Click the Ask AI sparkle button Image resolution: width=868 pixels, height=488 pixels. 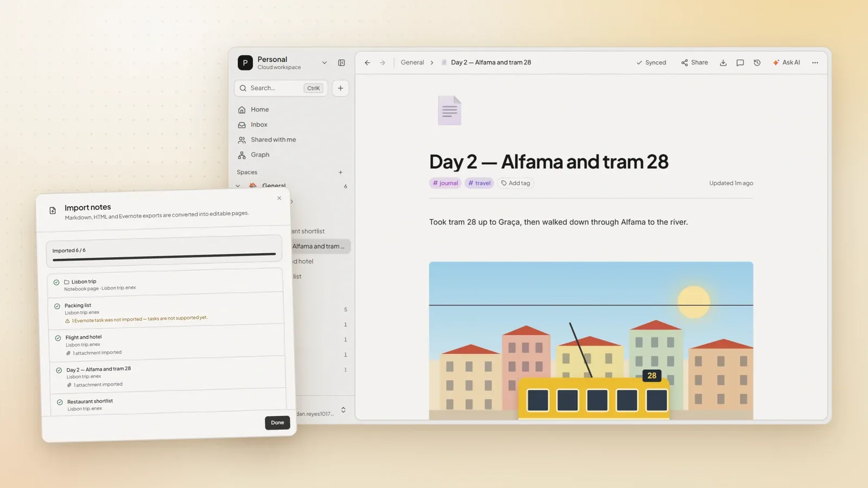[x=786, y=63]
